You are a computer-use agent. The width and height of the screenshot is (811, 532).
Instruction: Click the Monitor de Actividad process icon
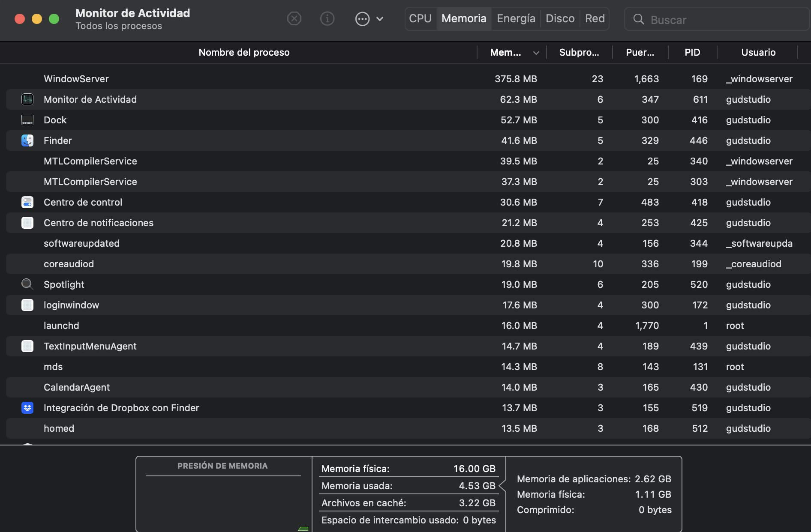27,99
